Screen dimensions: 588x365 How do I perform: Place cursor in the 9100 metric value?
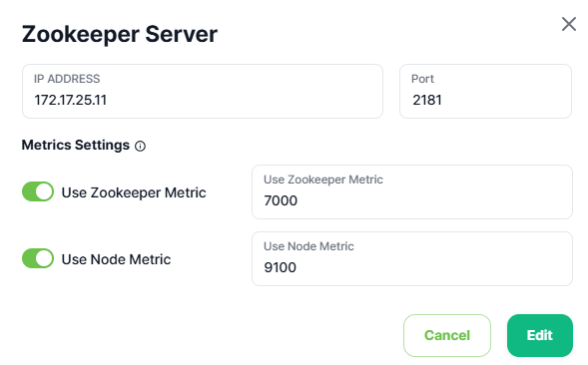(281, 267)
